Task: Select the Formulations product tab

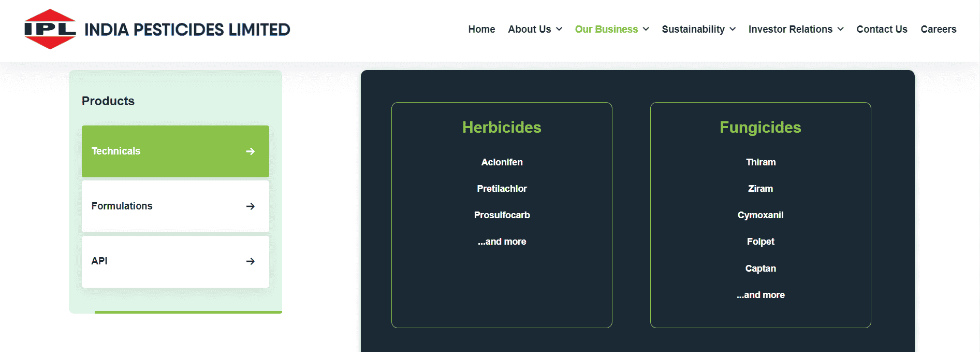Action: [x=175, y=206]
